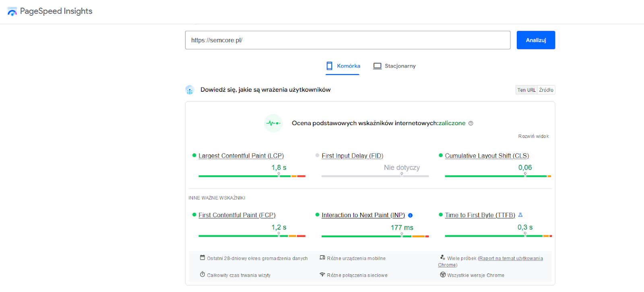Click the mobile phone icon on Komórka tab

[329, 66]
